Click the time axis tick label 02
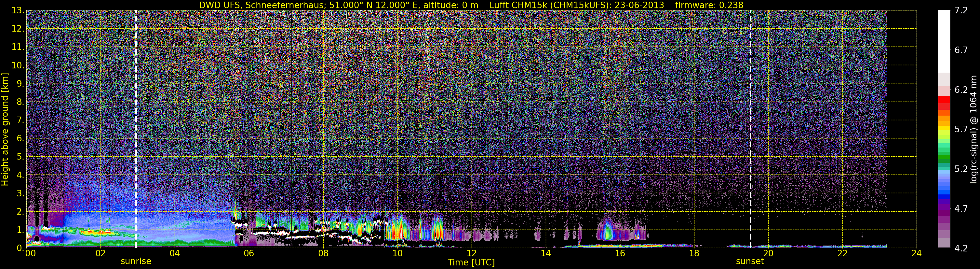This screenshot has width=980, height=269. [x=100, y=254]
